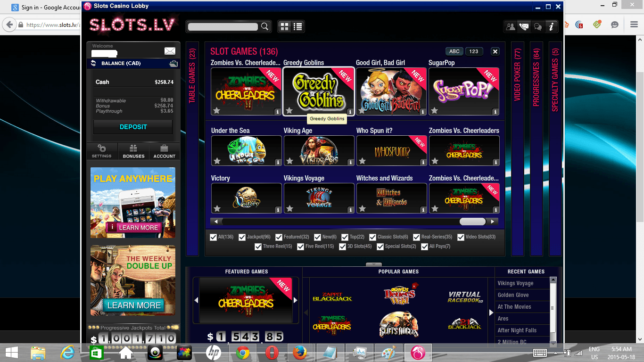Toggle Real-Series(35) checkbox
644x362 pixels.
416,237
